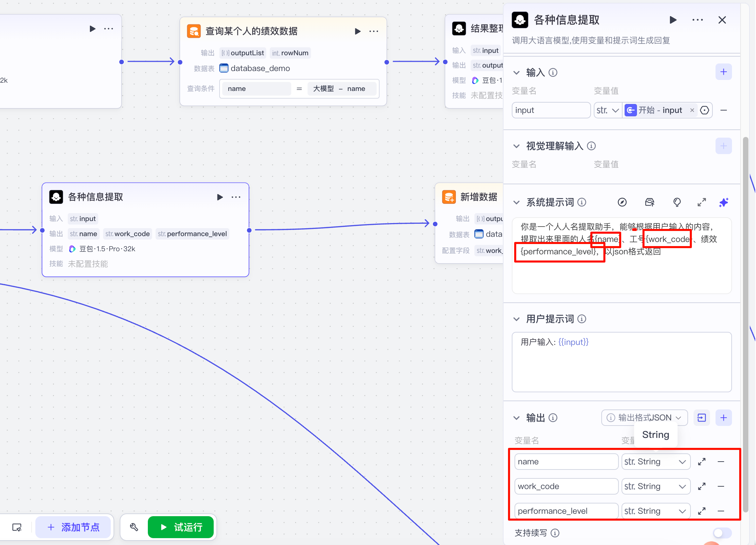Click the AI optimize prompt sparkle icon
The width and height of the screenshot is (756, 545).
pyautogui.click(x=723, y=202)
